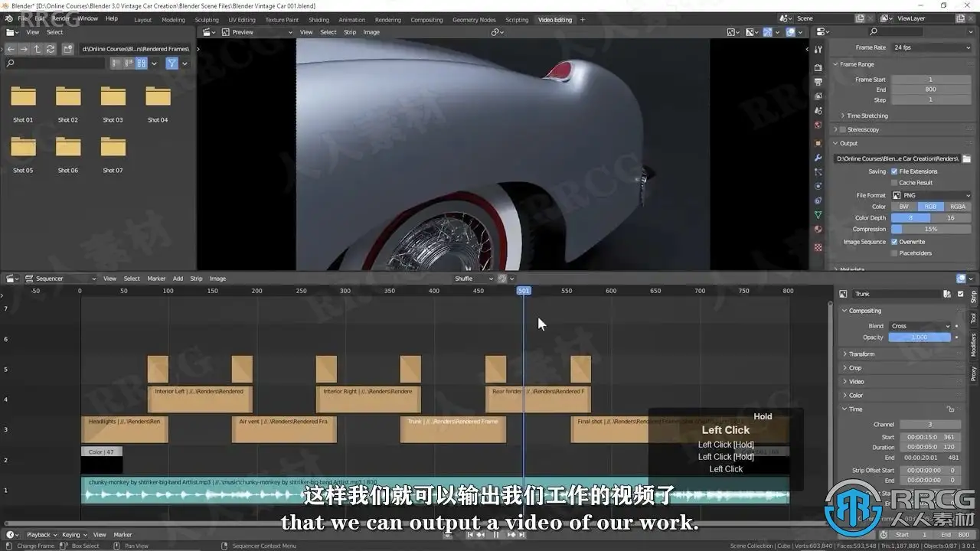Click the Compression percentage slider

[930, 229]
